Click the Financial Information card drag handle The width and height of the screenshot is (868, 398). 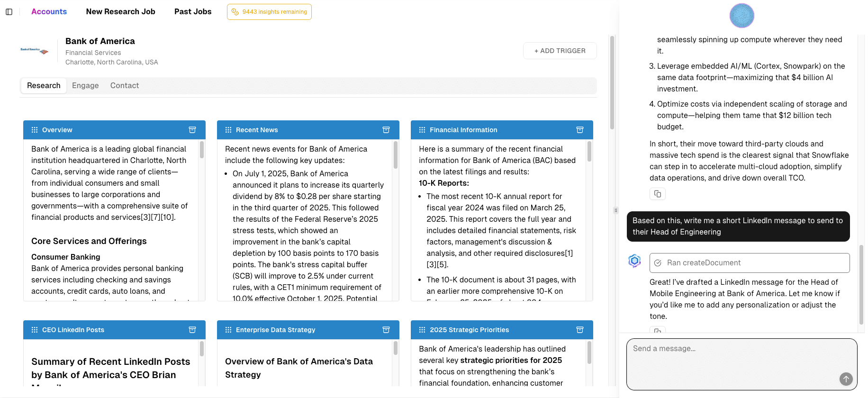click(x=422, y=130)
